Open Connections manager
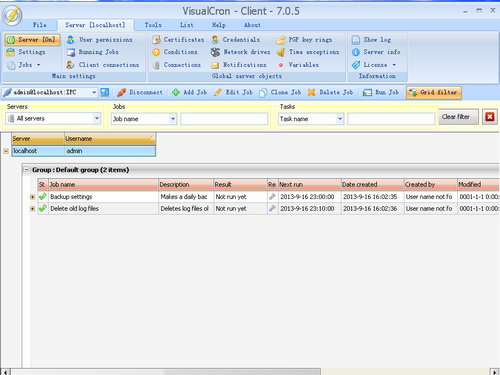 click(176, 65)
